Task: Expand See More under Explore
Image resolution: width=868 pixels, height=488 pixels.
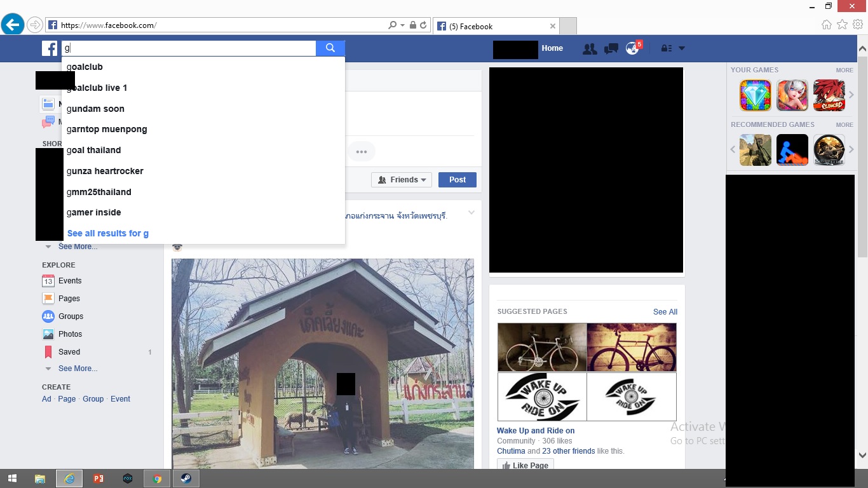Action: click(x=78, y=369)
